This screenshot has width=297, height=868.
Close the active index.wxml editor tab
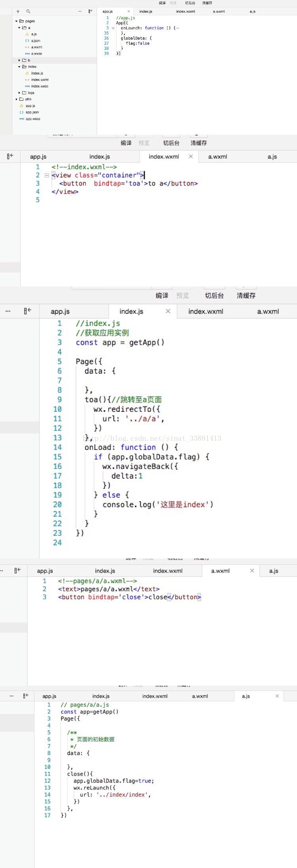[x=191, y=157]
